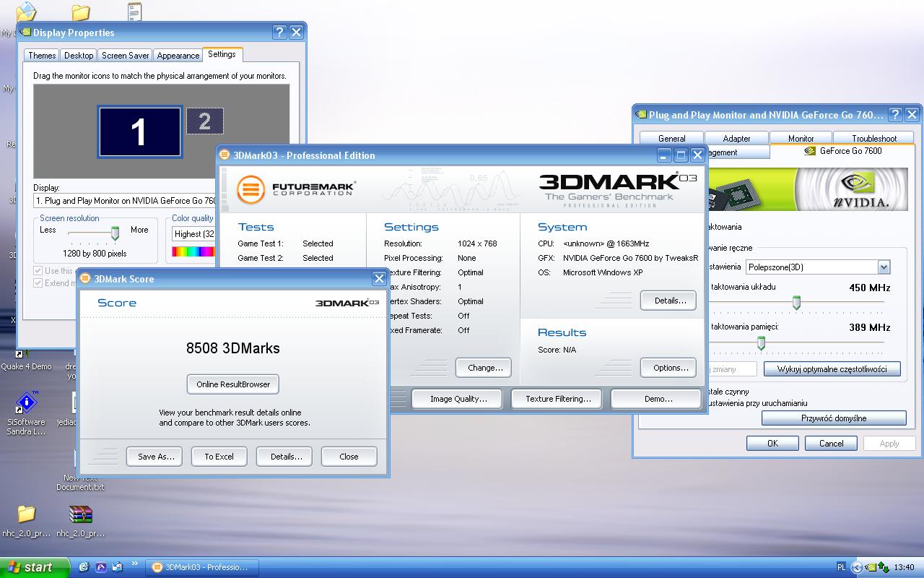Image resolution: width=924 pixels, height=578 pixels.
Task: Close the 3DMark Score dialog with X
Action: pyautogui.click(x=379, y=279)
